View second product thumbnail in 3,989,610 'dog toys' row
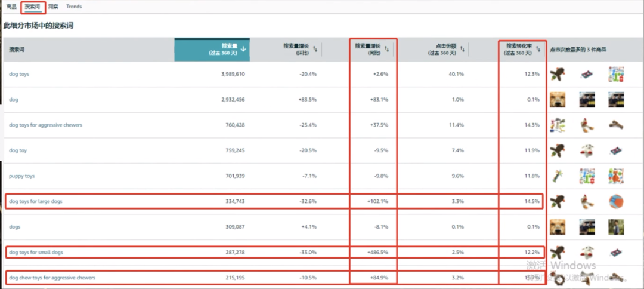Image resolution: width=644 pixels, height=289 pixels. (587, 75)
